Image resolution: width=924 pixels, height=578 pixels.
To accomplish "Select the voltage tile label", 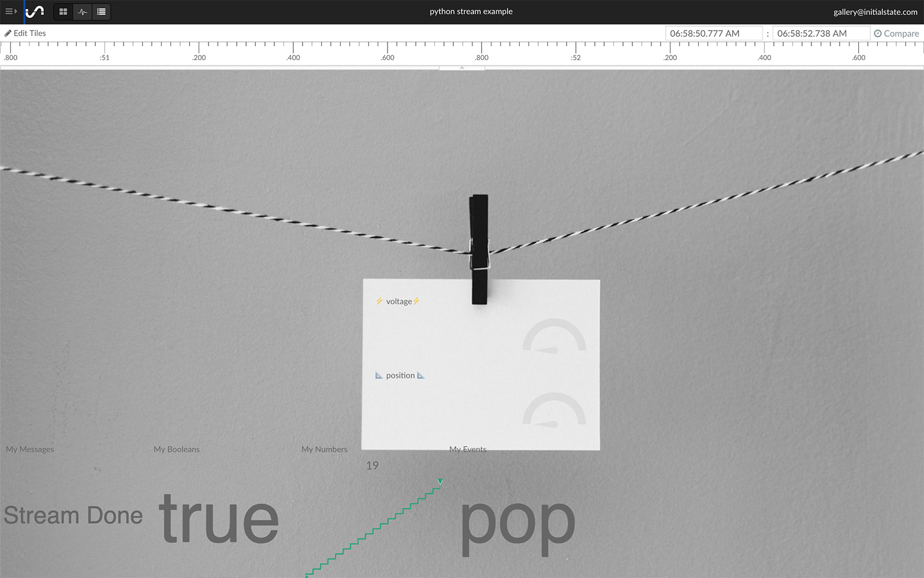I will click(x=398, y=301).
